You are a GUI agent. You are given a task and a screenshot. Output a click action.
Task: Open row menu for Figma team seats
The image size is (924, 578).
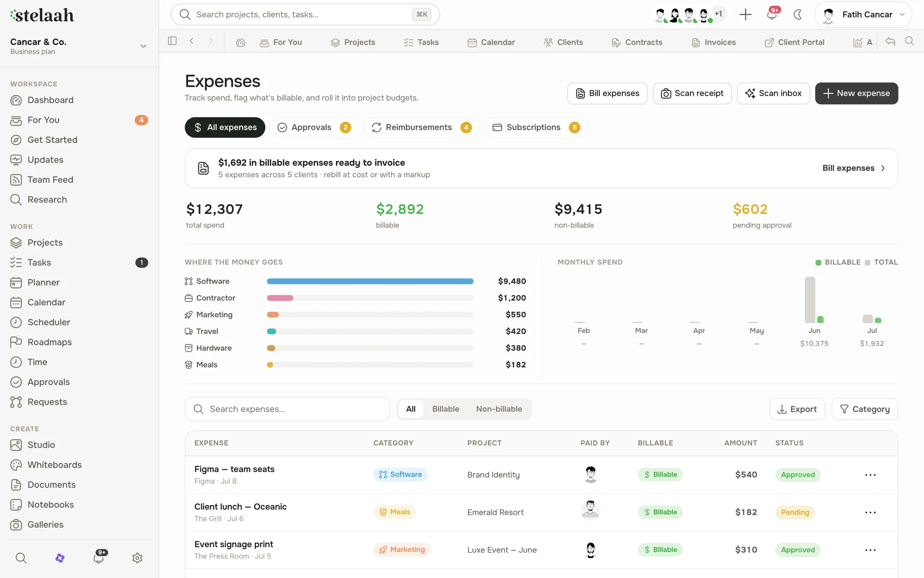[870, 475]
